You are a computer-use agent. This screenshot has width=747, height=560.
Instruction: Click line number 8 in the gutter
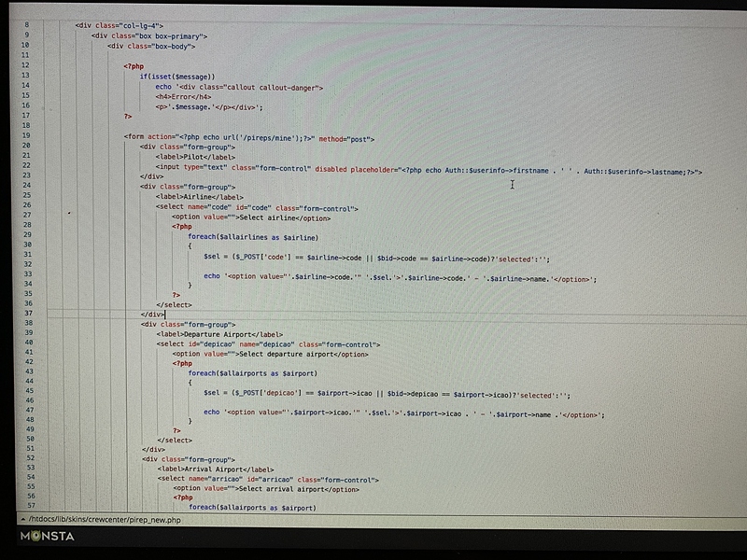coord(27,24)
